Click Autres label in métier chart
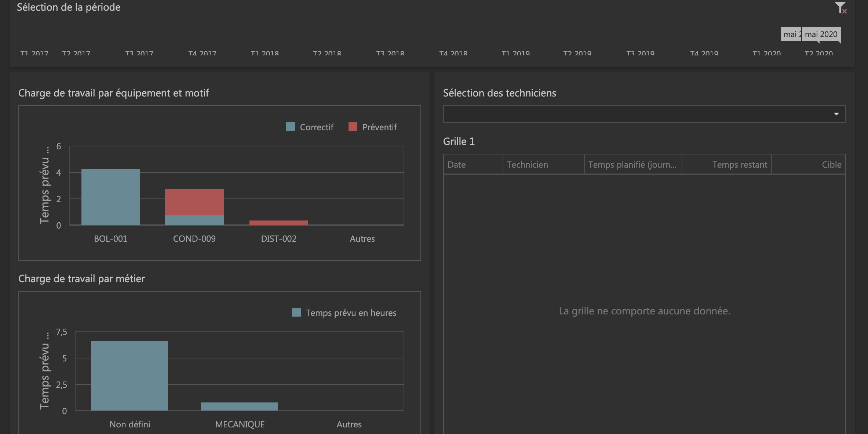The image size is (868, 434). [x=349, y=424]
